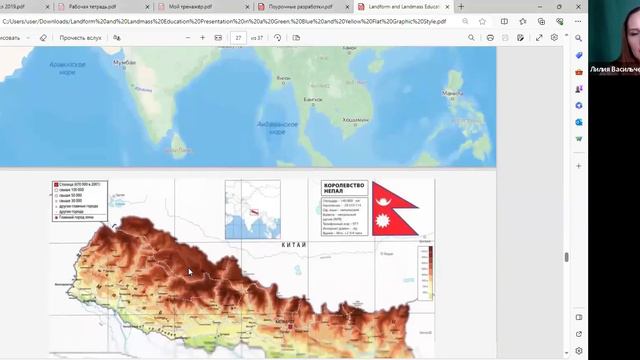Open the Collections icon
Image resolution: width=640 pixels, height=360 pixels.
pyautogui.click(x=541, y=21)
